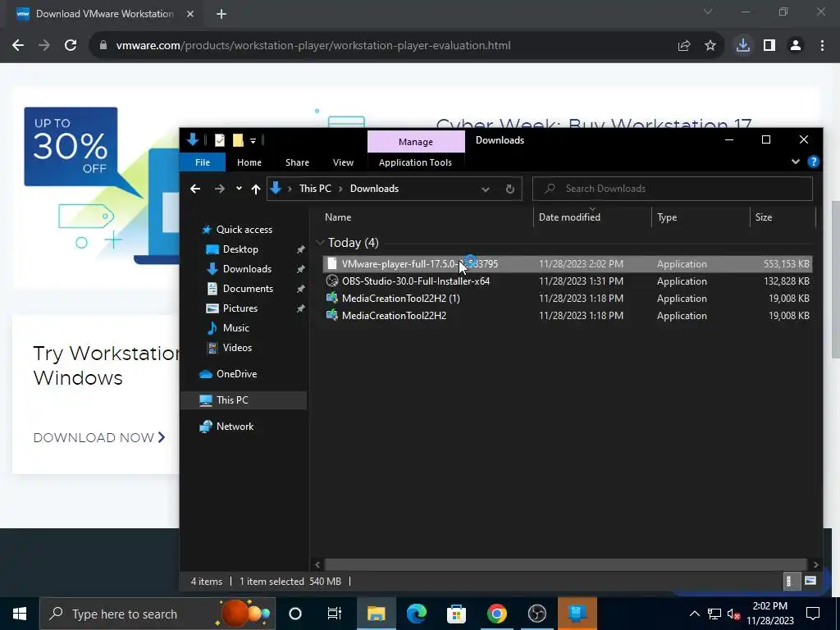The width and height of the screenshot is (840, 630).
Task: Reload the VMware page
Action: [71, 46]
